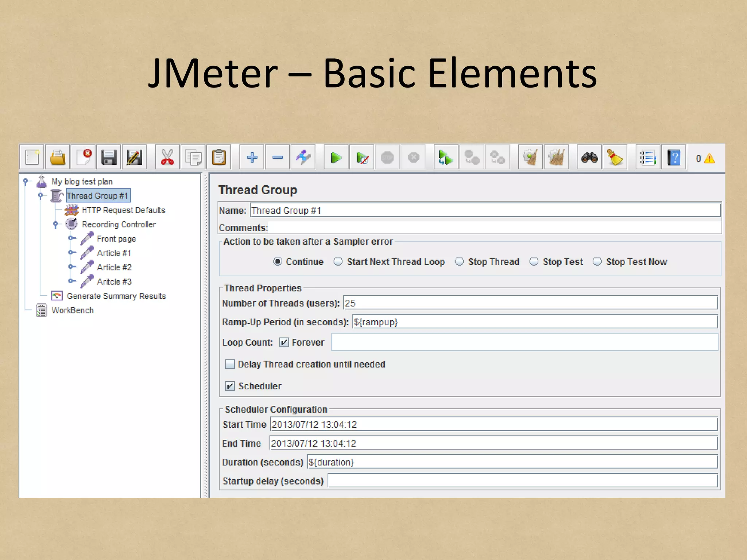747x560 pixels.
Task: Select the Stop Thread radio button
Action: (460, 261)
